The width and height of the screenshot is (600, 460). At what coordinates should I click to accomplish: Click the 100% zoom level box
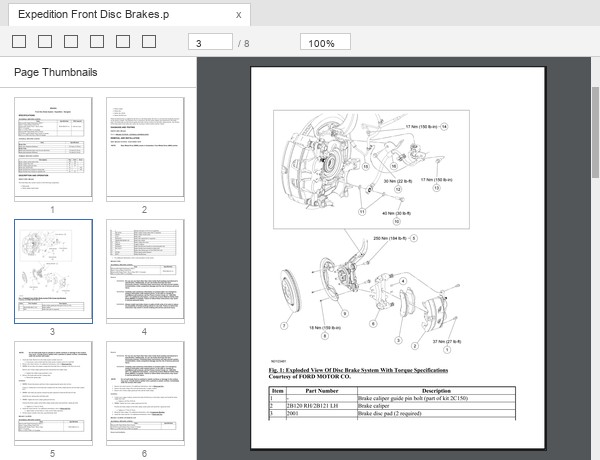click(325, 42)
